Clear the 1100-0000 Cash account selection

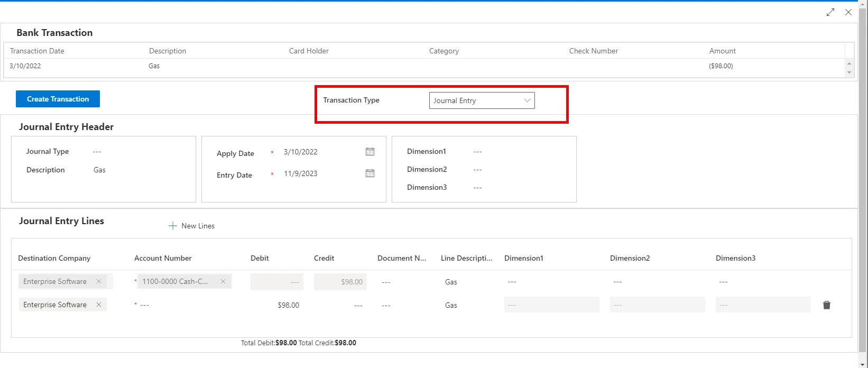[223, 281]
